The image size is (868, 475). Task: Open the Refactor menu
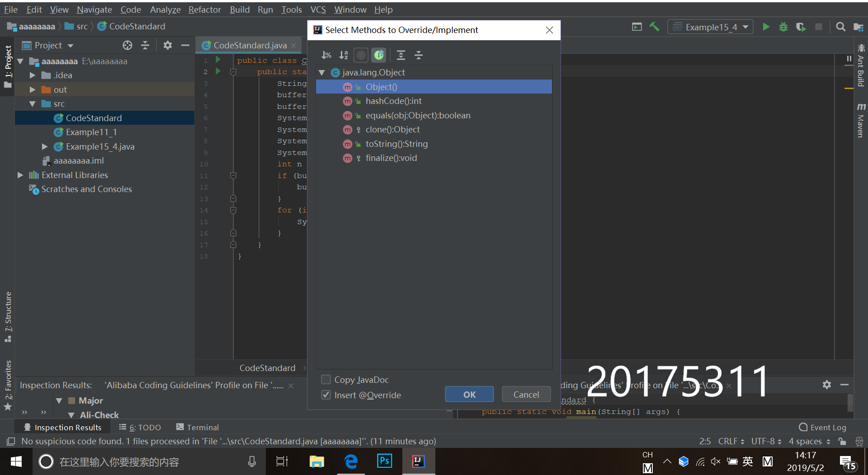tap(204, 9)
